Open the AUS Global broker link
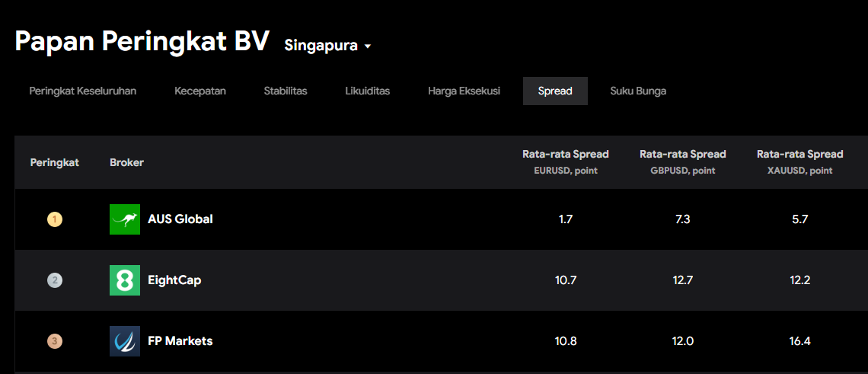The image size is (868, 374). 180,219
